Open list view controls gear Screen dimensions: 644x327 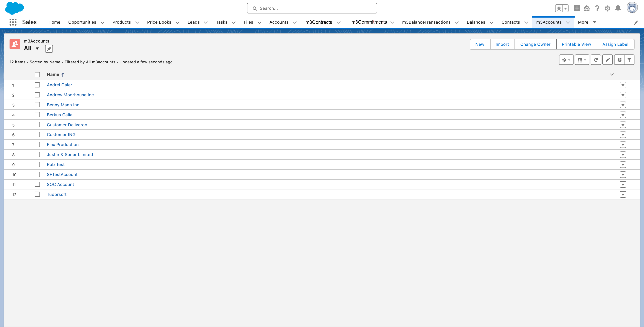tap(566, 60)
